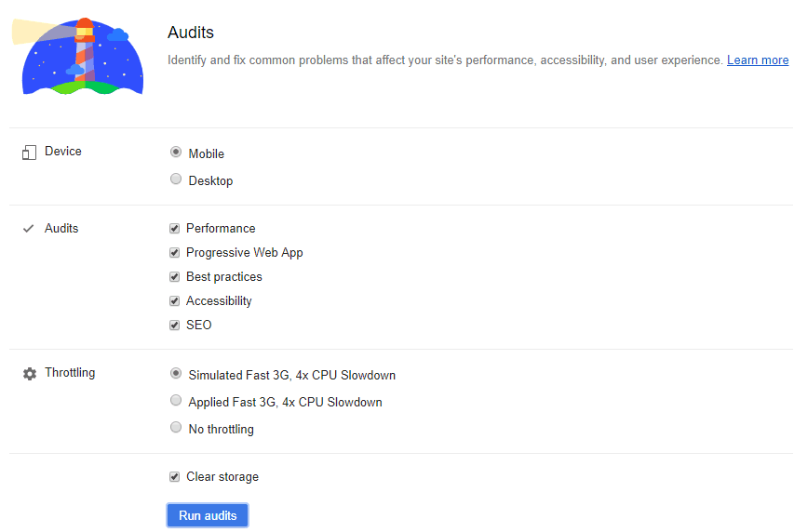Image resolution: width=794 pixels, height=532 pixels.
Task: Toggle the Clear storage checkbox
Action: pyautogui.click(x=174, y=476)
